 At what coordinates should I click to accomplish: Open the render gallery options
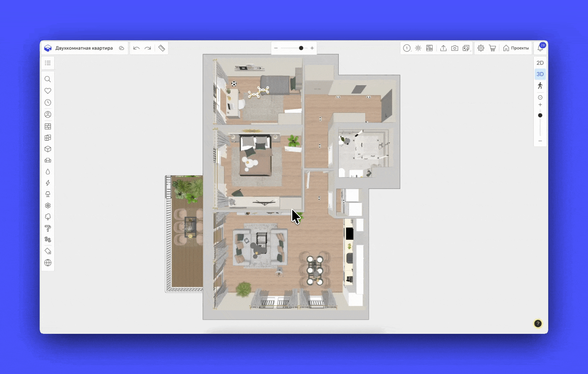tap(466, 48)
